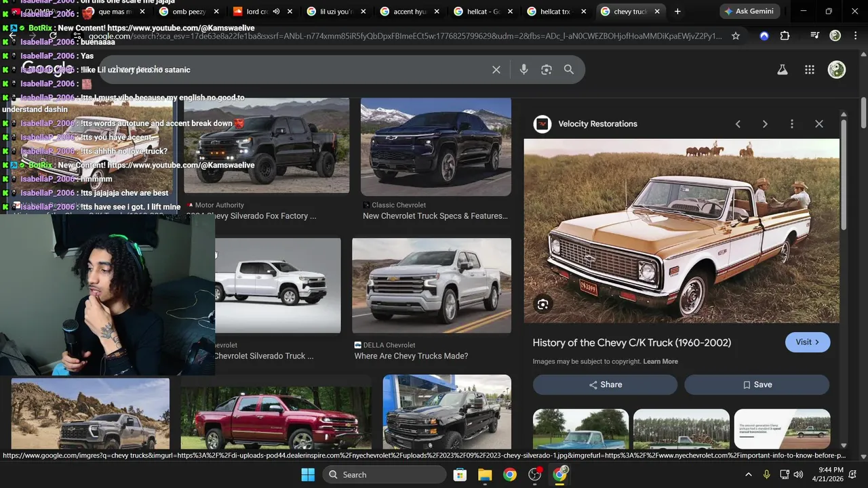Switch to the 'accent hyu' tab
868x488 pixels.
(409, 12)
